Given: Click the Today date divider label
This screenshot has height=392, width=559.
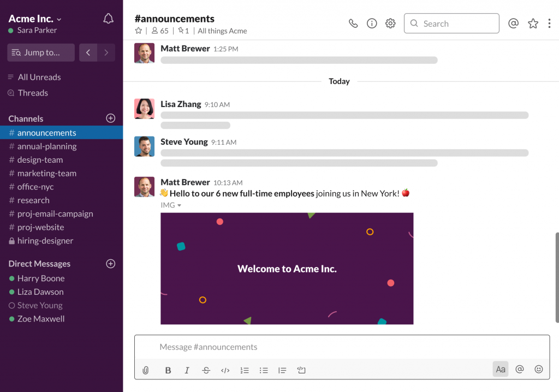Looking at the screenshot, I should [339, 81].
